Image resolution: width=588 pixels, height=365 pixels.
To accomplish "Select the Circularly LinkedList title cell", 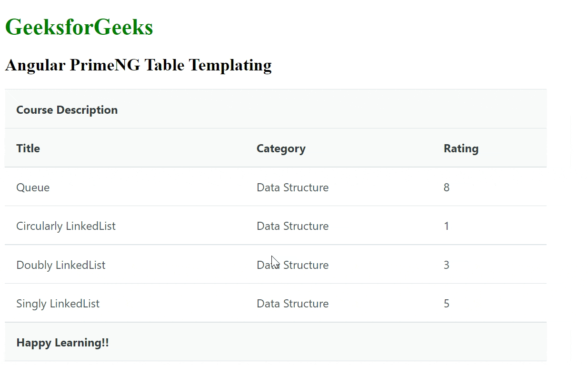I will pos(66,226).
